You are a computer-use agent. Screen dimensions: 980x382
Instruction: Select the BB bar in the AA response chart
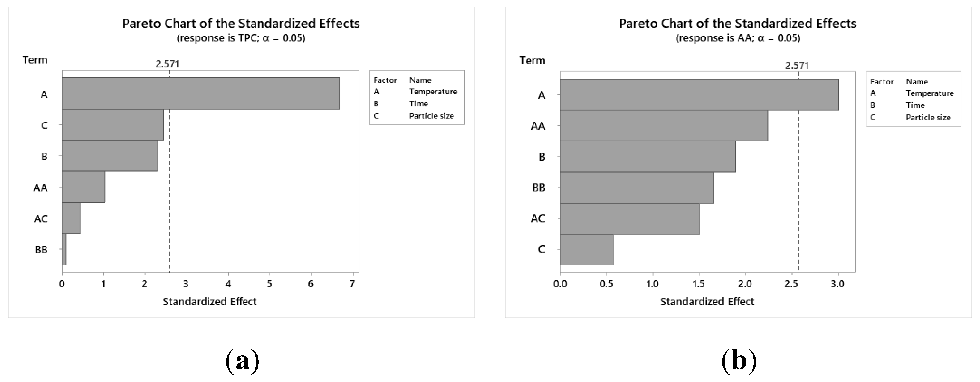637,188
